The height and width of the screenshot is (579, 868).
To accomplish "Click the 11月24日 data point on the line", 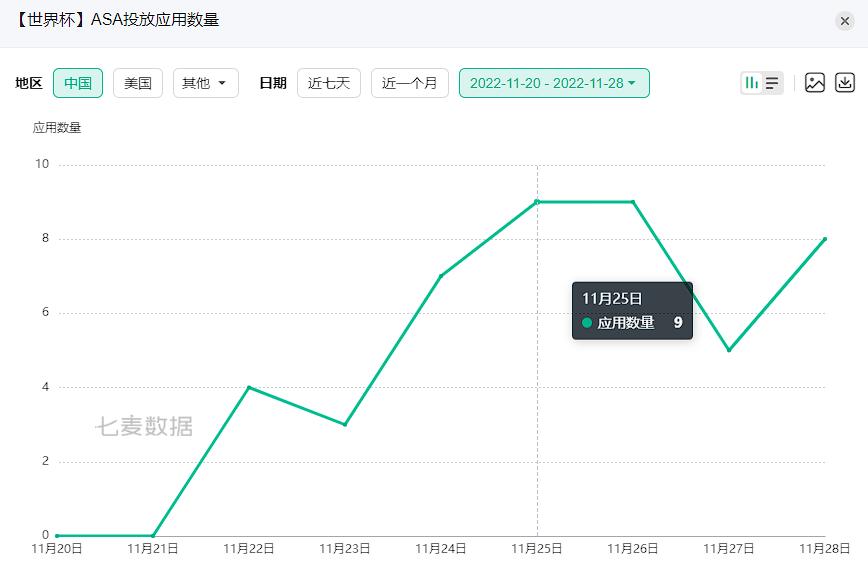I will pos(441,276).
